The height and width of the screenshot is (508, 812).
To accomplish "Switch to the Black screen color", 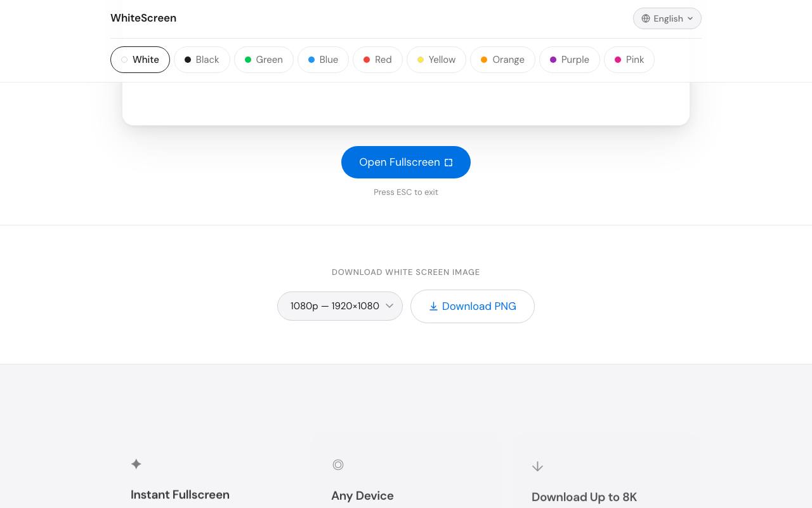I will coord(202,60).
